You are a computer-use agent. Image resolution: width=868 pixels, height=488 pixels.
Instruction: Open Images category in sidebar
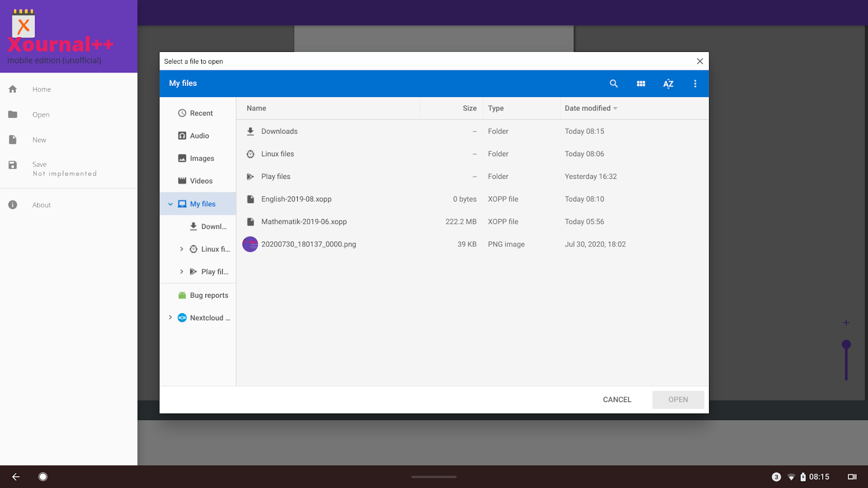[202, 158]
